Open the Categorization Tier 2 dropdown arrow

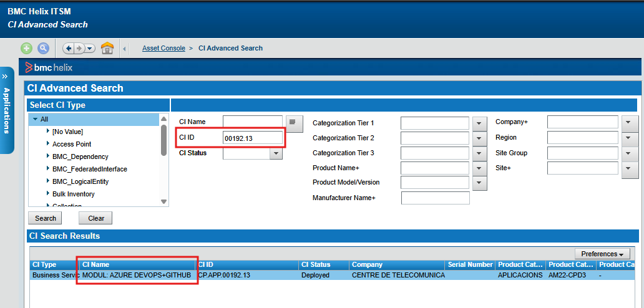pyautogui.click(x=479, y=138)
